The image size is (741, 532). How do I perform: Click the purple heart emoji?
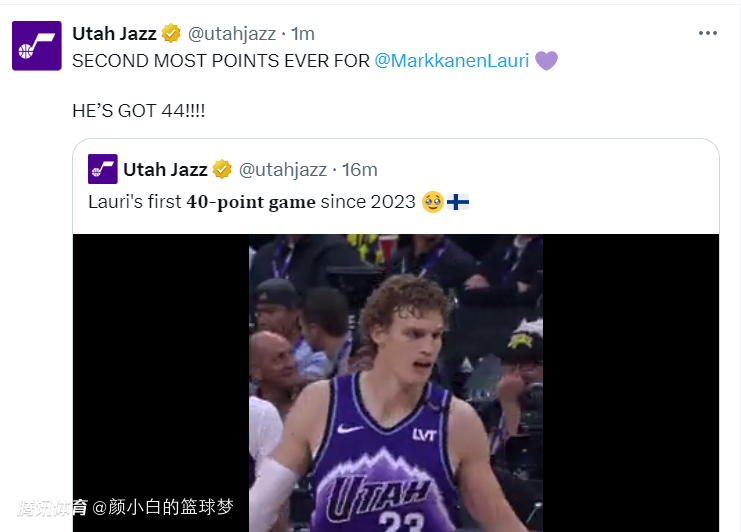546,60
